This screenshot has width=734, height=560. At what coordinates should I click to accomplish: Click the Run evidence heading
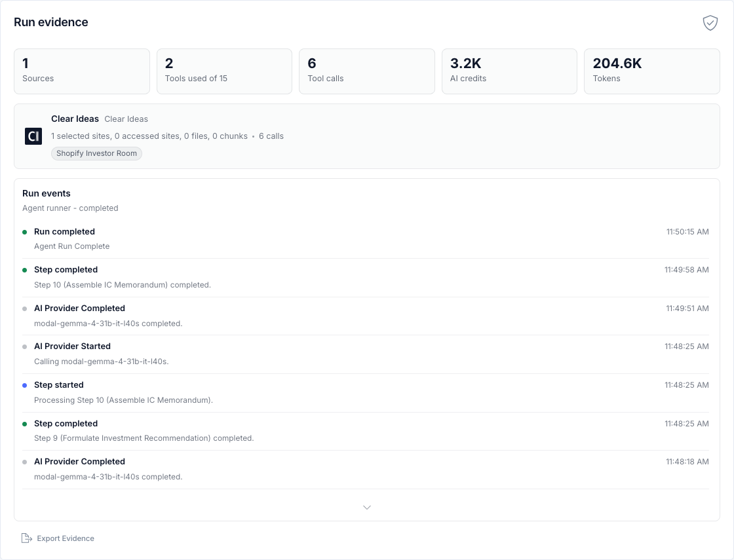(51, 22)
